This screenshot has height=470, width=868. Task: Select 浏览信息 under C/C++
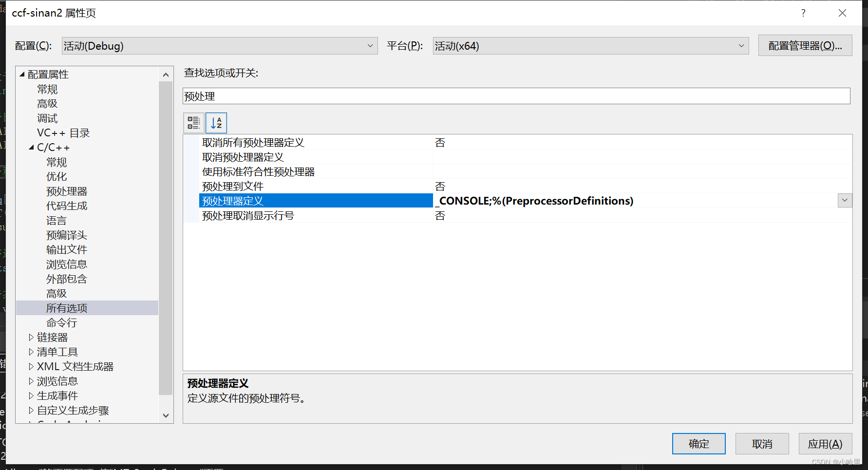click(67, 264)
